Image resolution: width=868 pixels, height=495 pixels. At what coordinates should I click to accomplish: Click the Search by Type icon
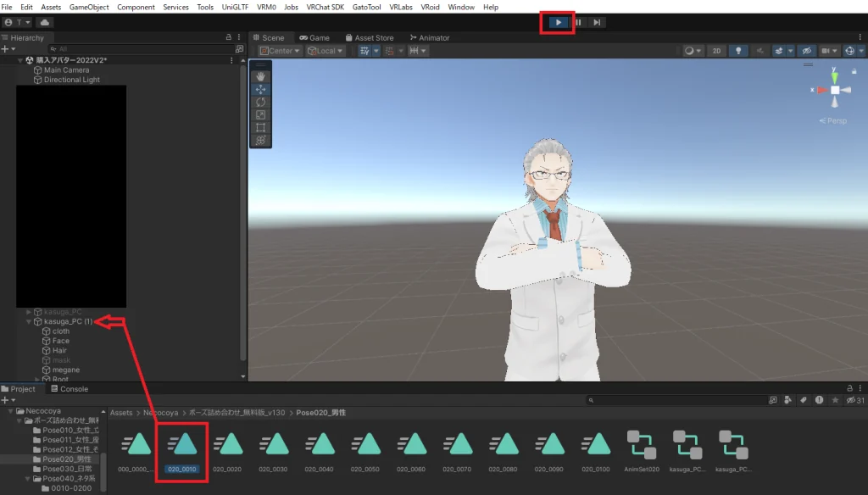pyautogui.click(x=787, y=400)
